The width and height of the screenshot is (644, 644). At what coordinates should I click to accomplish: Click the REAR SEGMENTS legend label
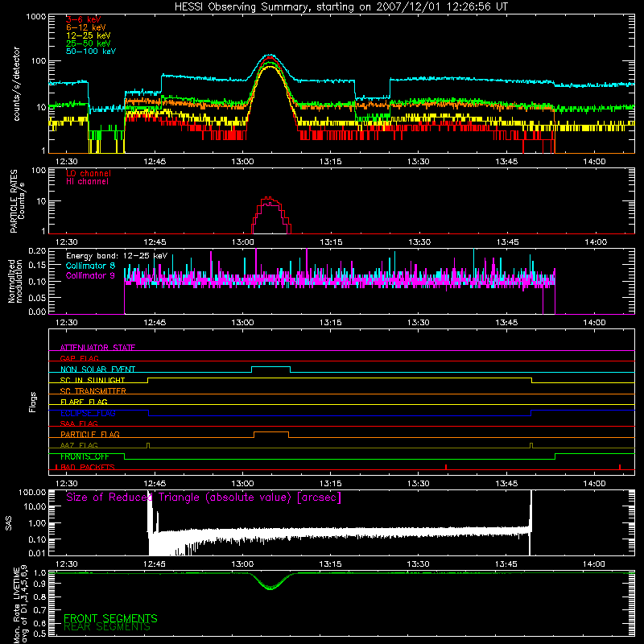pos(107,627)
